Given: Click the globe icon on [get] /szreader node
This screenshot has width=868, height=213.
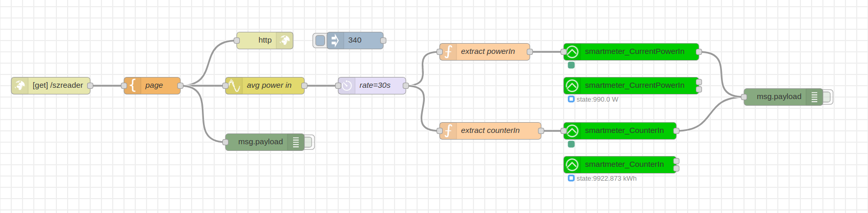Looking at the screenshot, I should [x=20, y=86].
